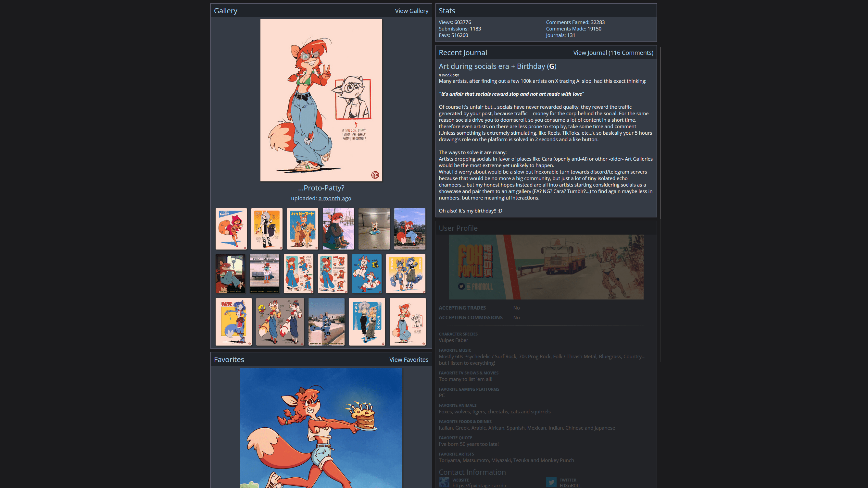This screenshot has height=488, width=868.
Task: Click the website globe contact icon
Action: (x=444, y=482)
